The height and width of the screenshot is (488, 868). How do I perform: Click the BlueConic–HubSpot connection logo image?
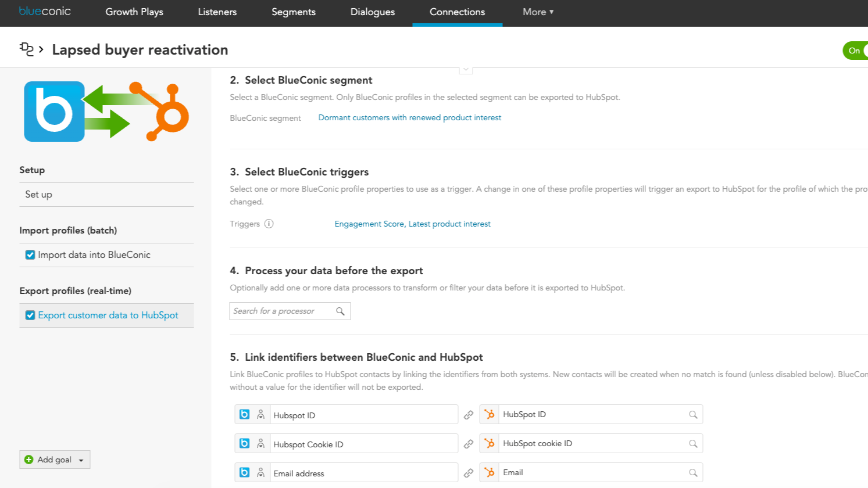pyautogui.click(x=106, y=112)
